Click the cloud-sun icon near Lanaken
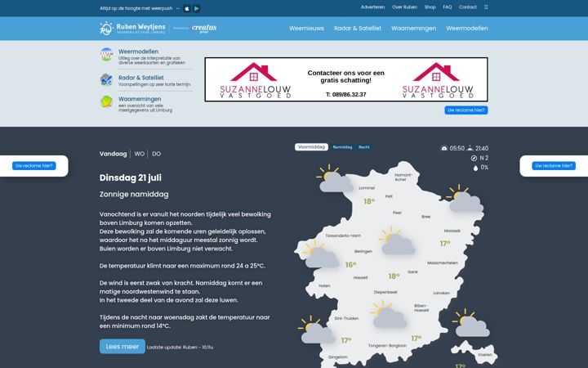The width and height of the screenshot is (588, 368). tap(471, 322)
